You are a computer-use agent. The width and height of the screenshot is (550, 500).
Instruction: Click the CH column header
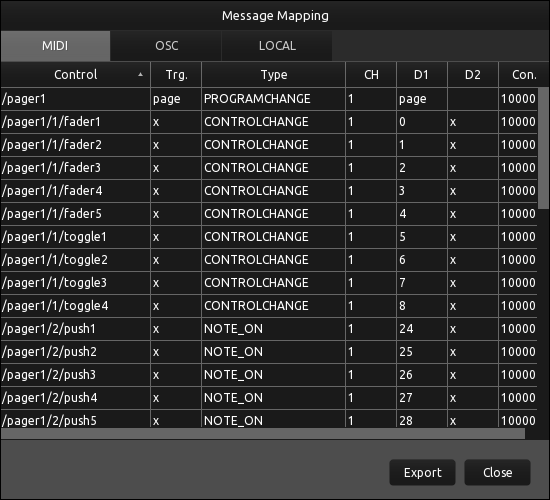point(371,75)
